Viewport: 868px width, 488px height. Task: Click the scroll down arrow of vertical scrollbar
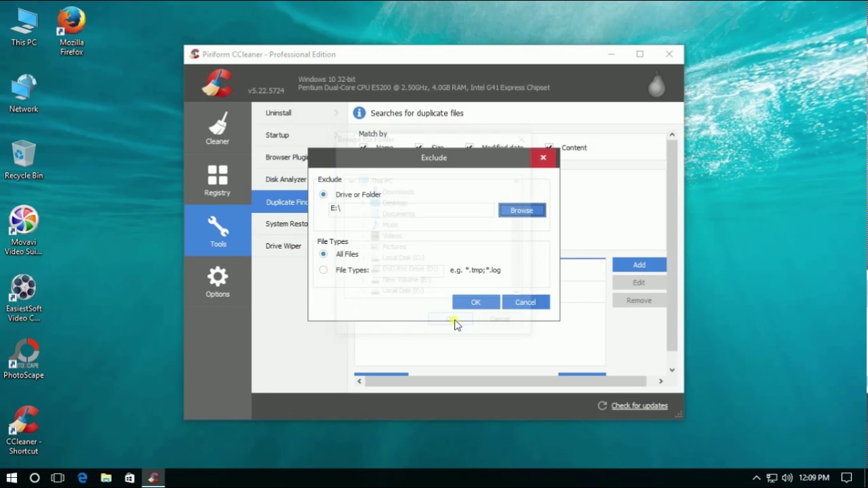672,370
